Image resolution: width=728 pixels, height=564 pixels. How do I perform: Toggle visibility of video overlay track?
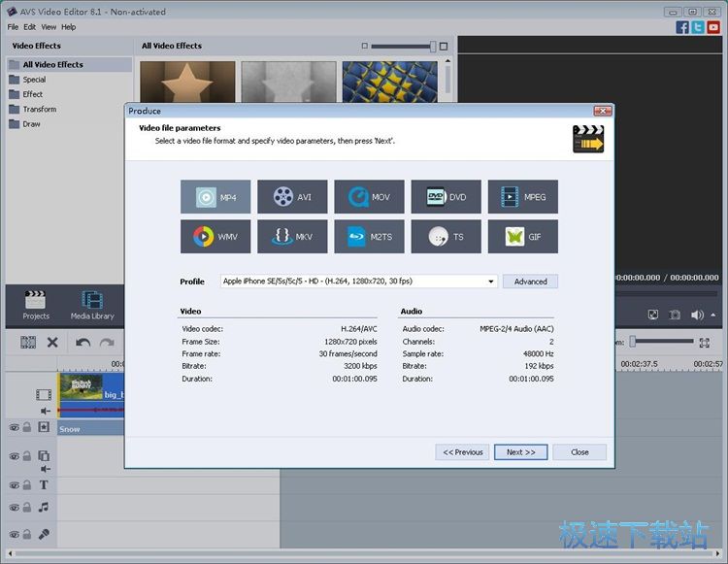[x=15, y=456]
